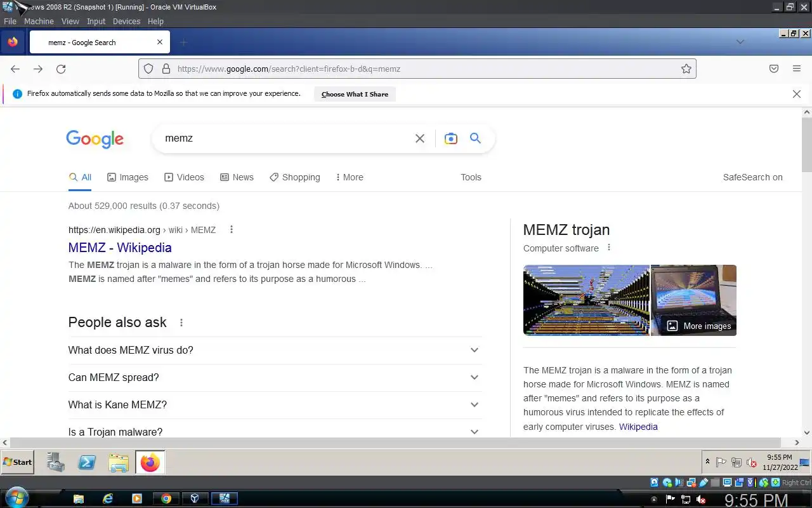
Task: Open the MEMZ - Wikipedia result link
Action: pyautogui.click(x=120, y=248)
